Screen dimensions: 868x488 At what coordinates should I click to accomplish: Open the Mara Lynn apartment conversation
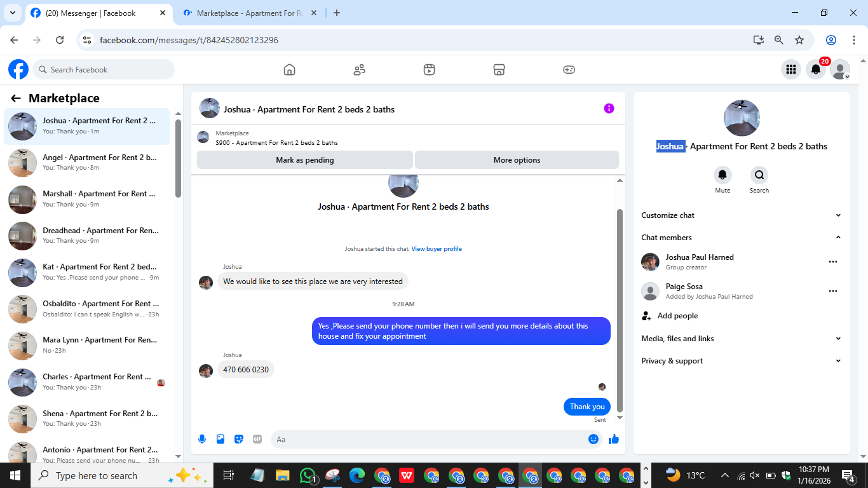pos(87,346)
